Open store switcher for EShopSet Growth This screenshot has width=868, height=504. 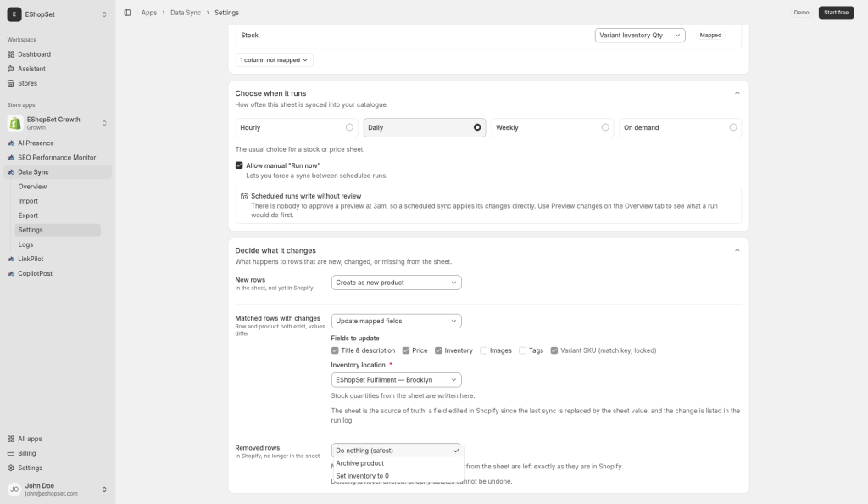click(x=104, y=123)
